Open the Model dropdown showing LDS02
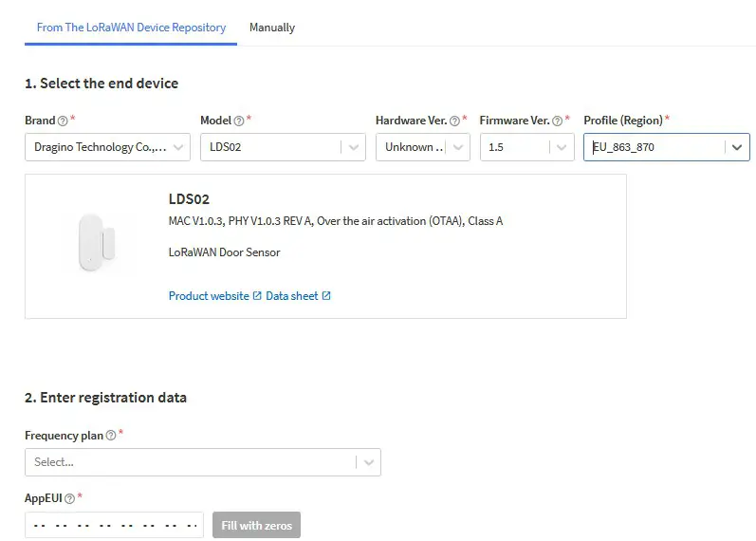This screenshot has height=541, width=756. click(x=283, y=147)
